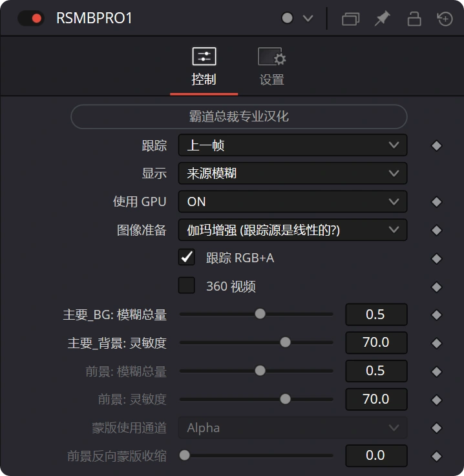This screenshot has height=476, width=464.
Task: Click the 主要_背景: 灵敏度 value field
Action: click(x=376, y=343)
